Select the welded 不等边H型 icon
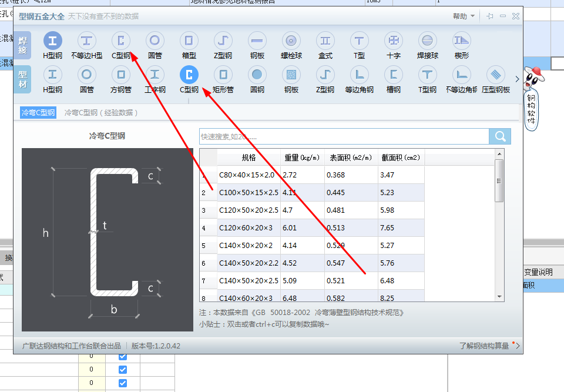Viewport: 564px width, 392px height. click(x=87, y=41)
